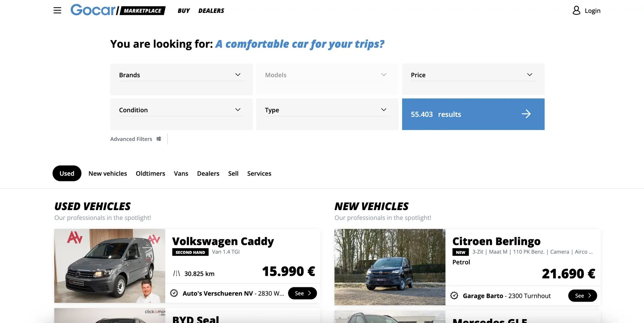Screen dimensions: 644x323
Task: Click the verified badge beside Auto's Verschueren NV
Action: [174, 293]
